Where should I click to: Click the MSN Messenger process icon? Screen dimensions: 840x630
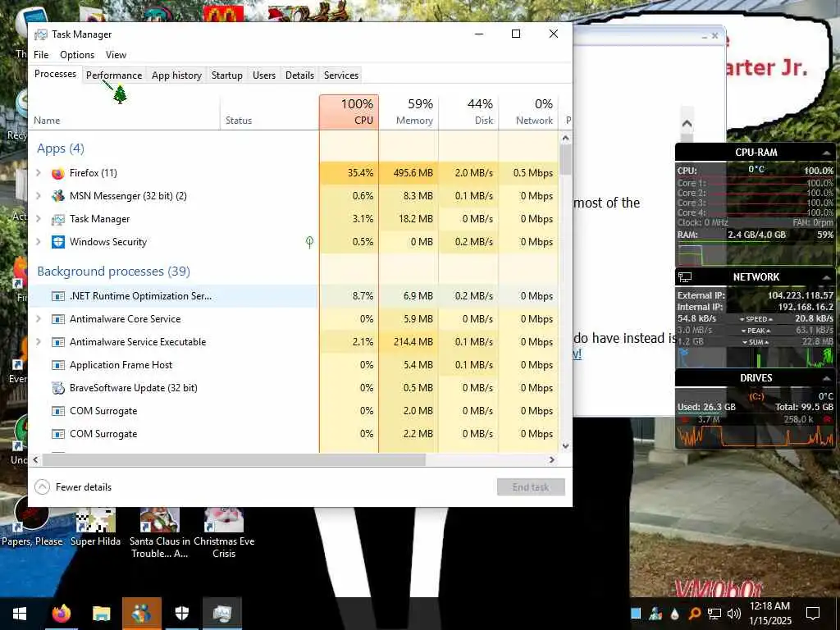tap(58, 196)
